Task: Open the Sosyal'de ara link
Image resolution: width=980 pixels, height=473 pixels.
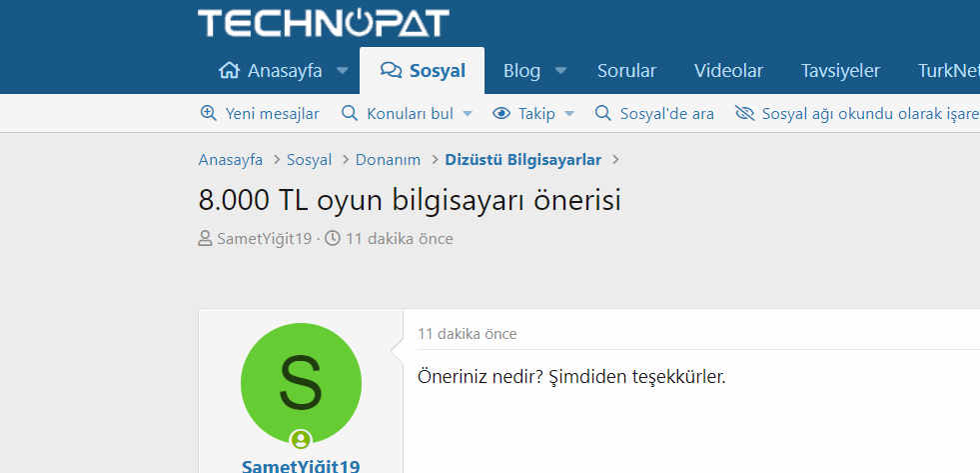Action: pyautogui.click(x=667, y=114)
